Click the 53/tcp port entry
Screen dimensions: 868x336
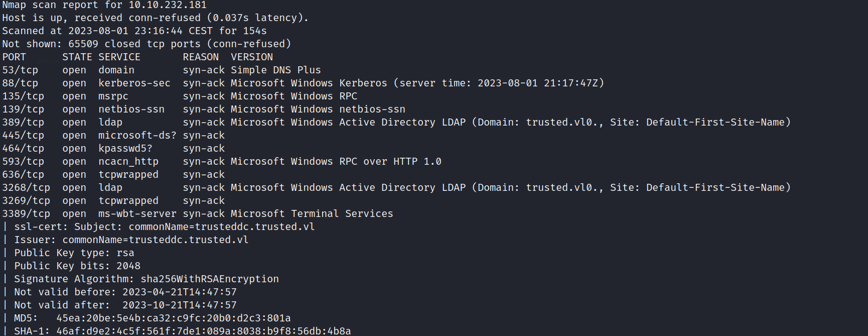20,70
